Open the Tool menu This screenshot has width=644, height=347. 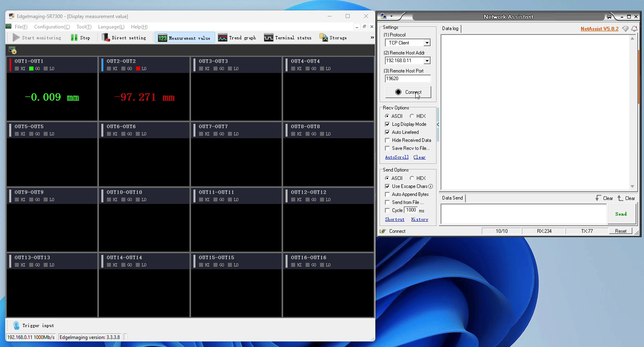point(84,27)
